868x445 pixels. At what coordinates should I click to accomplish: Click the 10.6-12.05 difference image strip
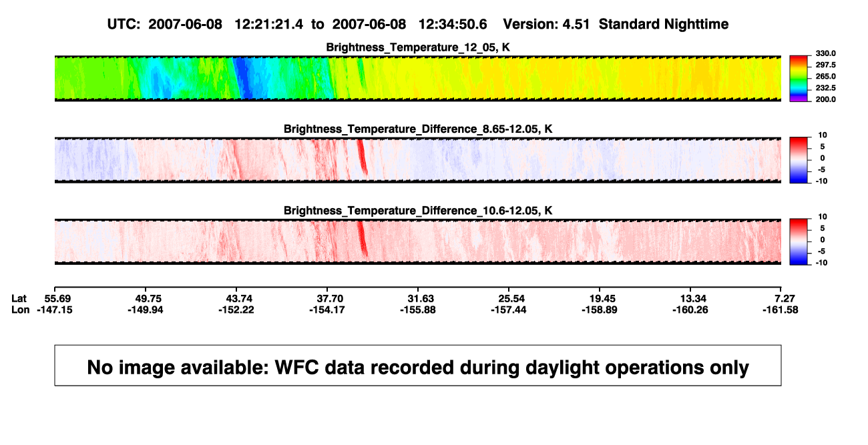click(417, 242)
